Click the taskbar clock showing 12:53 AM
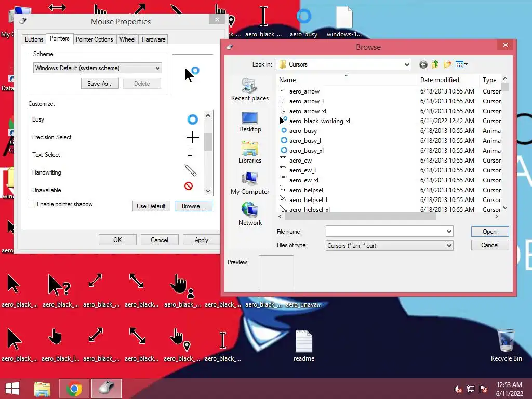532x399 pixels. tap(509, 389)
